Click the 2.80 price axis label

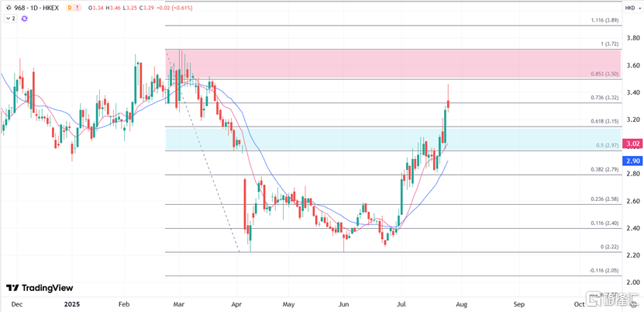tap(632, 174)
